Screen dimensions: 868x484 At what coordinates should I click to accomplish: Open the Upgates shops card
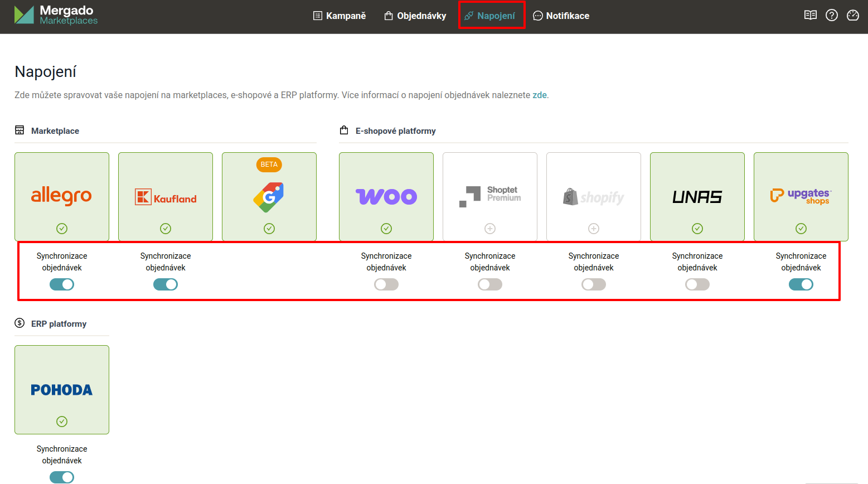point(801,196)
